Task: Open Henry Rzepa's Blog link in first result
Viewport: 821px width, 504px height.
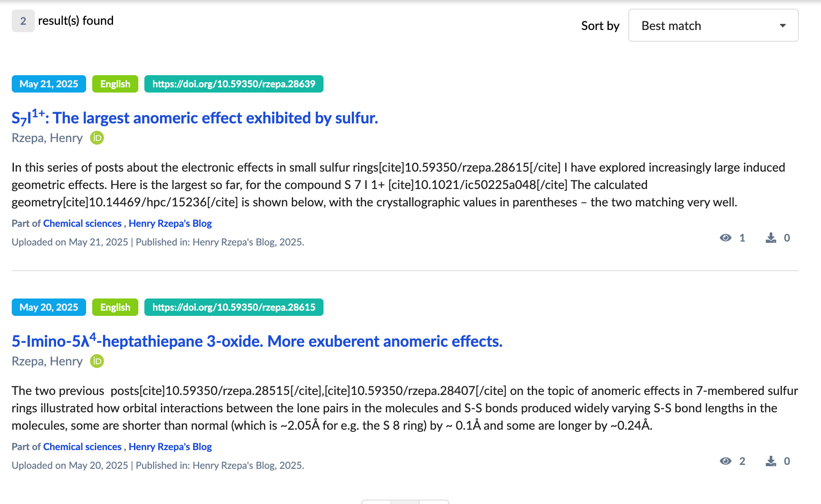Action: (170, 223)
